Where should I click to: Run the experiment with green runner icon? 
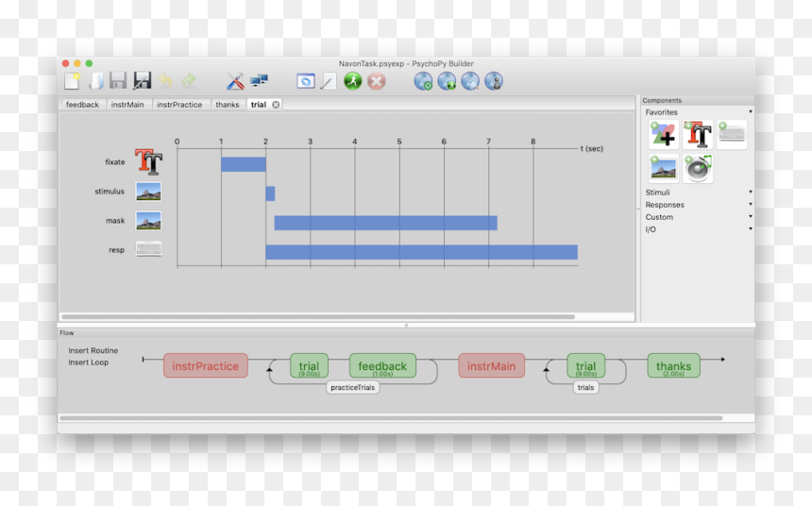pos(353,81)
